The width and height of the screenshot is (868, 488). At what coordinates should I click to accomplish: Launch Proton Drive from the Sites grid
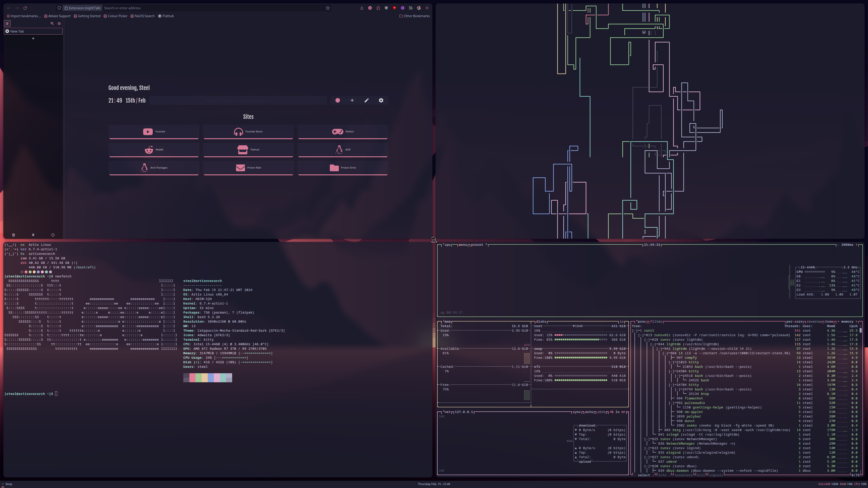pos(342,167)
